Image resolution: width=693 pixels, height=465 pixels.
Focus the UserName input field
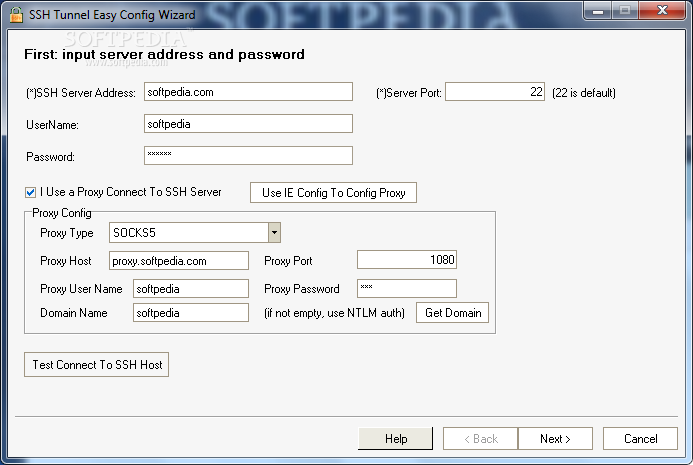pyautogui.click(x=248, y=124)
